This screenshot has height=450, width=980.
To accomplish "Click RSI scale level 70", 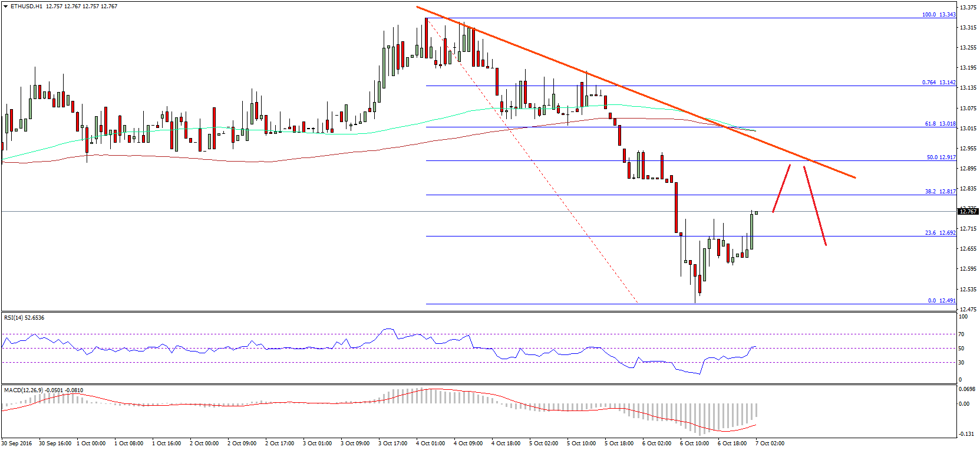I will point(961,334).
